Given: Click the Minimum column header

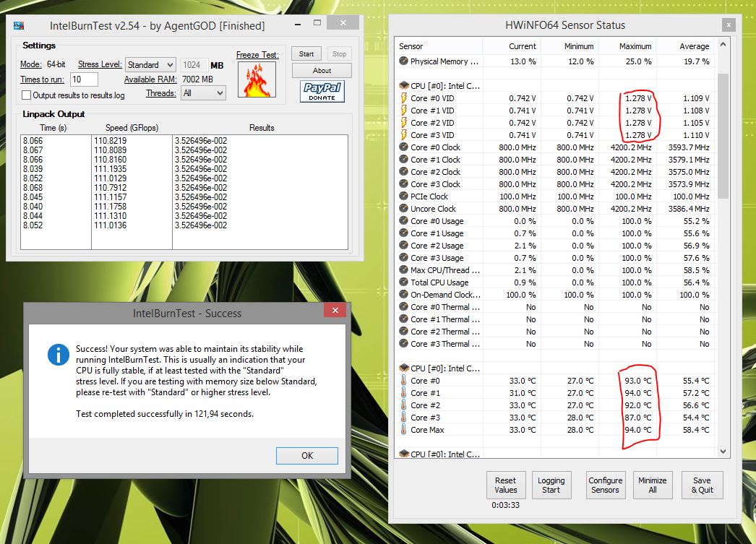Looking at the screenshot, I should (569, 46).
